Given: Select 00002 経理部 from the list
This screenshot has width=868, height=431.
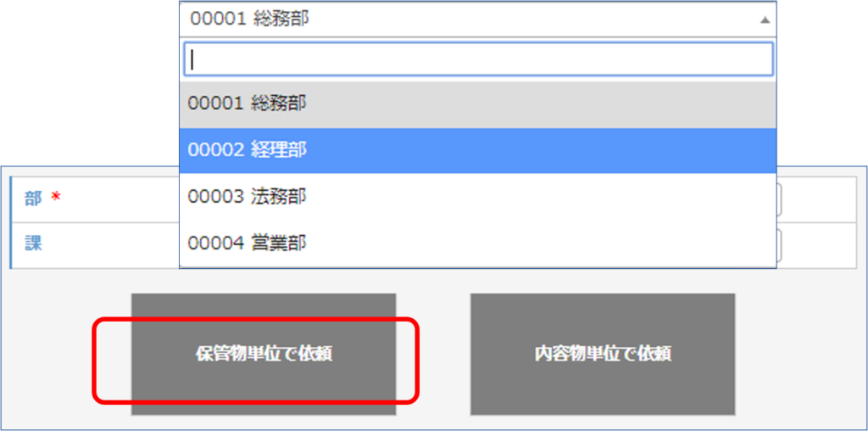Looking at the screenshot, I should coord(478,151).
